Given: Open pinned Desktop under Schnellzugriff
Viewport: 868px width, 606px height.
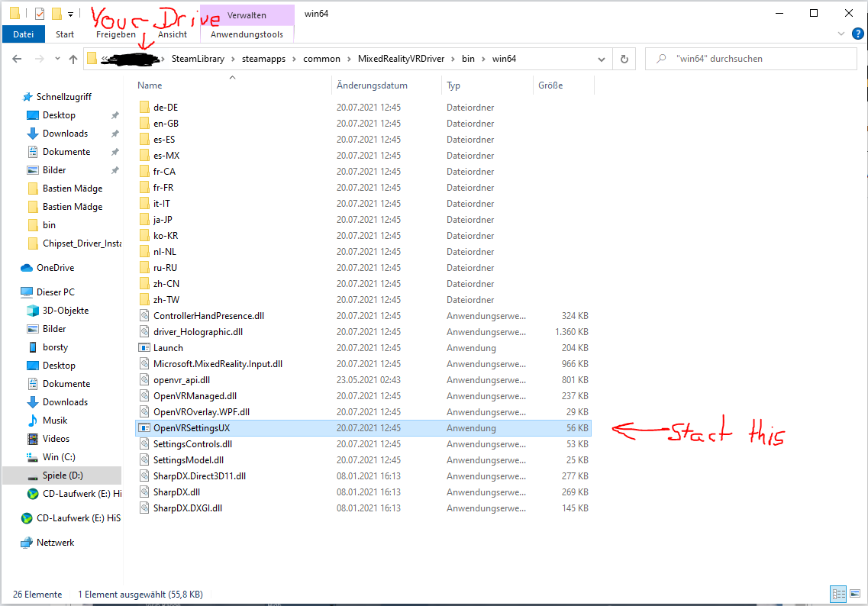Looking at the screenshot, I should coord(59,115).
